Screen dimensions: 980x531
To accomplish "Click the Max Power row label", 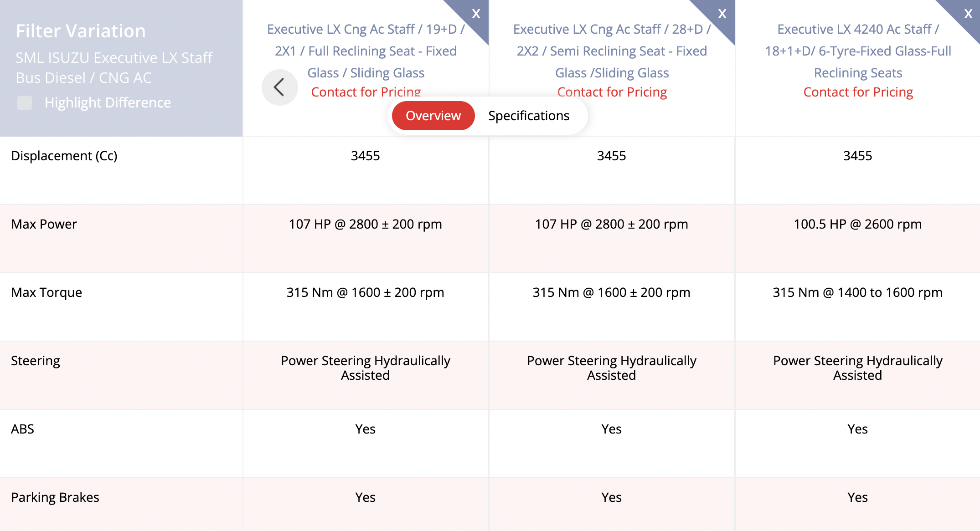I will click(x=44, y=224).
